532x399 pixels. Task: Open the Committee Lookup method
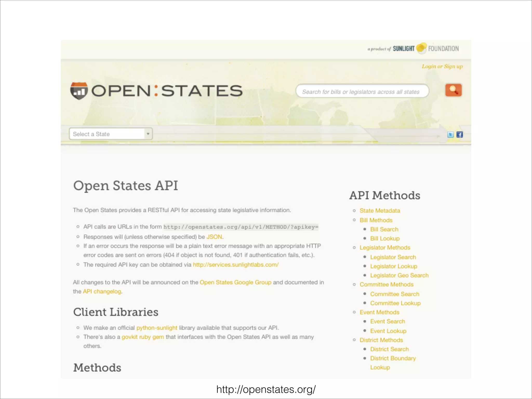pos(395,303)
